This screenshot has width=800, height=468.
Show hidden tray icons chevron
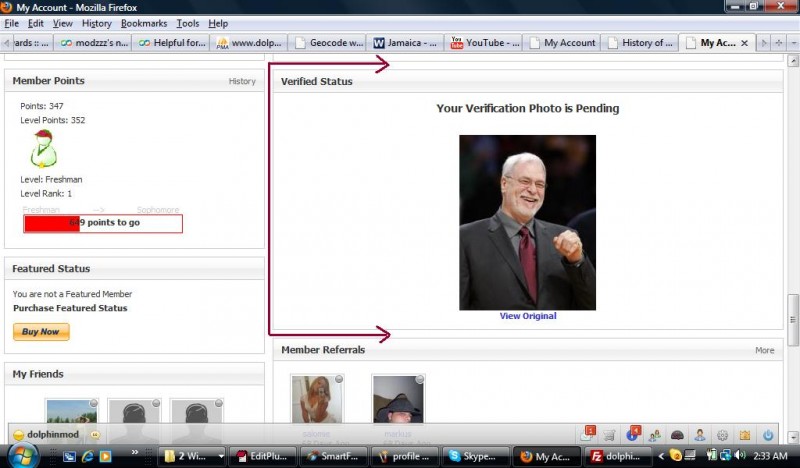[x=661, y=456]
